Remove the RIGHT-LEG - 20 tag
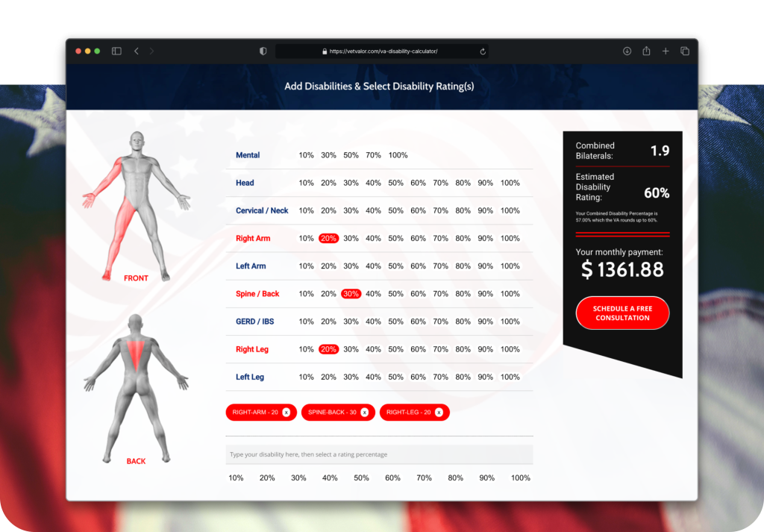This screenshot has width=764, height=532. coord(439,412)
